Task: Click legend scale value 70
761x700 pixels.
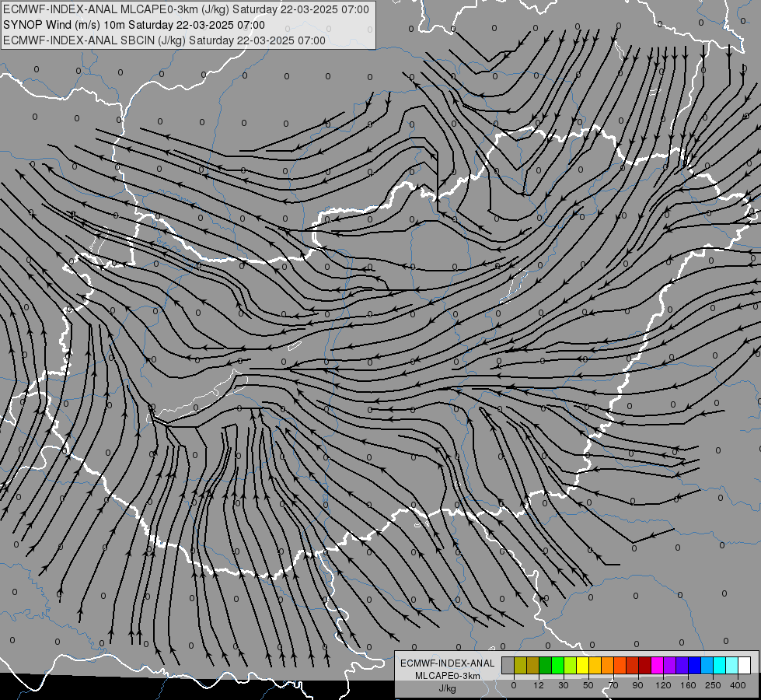Action: (x=613, y=685)
